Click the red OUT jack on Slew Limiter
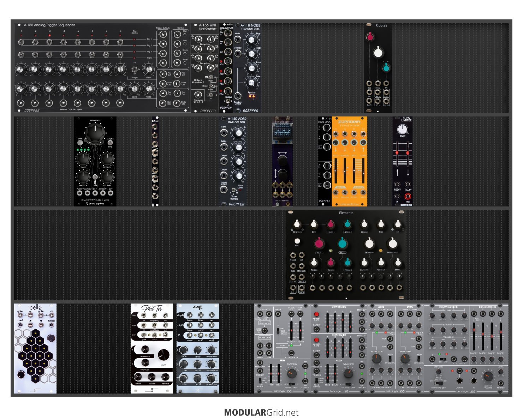The width and height of the screenshot is (523, 420). tap(408, 196)
